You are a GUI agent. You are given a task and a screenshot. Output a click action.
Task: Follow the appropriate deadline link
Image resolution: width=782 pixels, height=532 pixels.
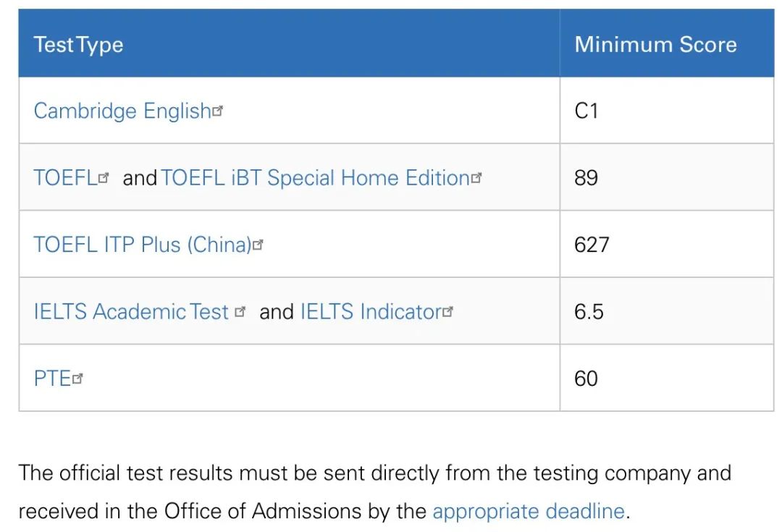point(528,512)
